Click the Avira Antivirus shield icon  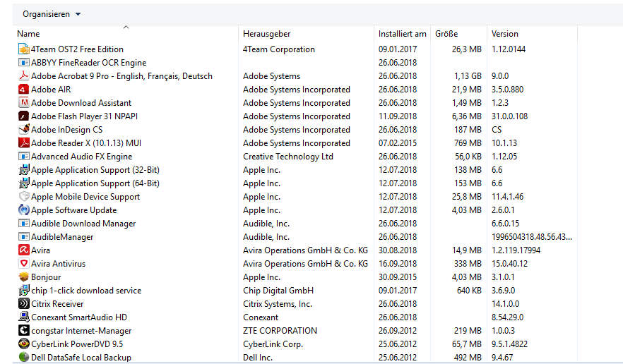[x=24, y=264]
